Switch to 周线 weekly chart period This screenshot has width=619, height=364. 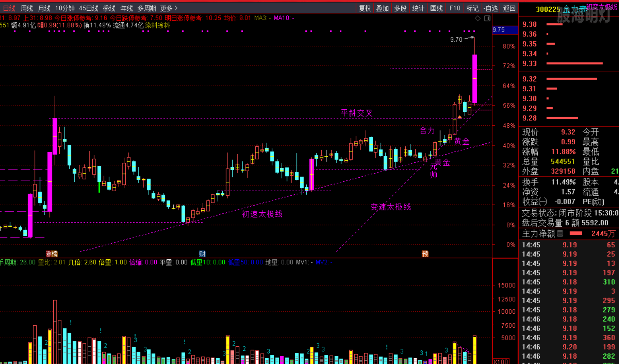click(x=27, y=8)
